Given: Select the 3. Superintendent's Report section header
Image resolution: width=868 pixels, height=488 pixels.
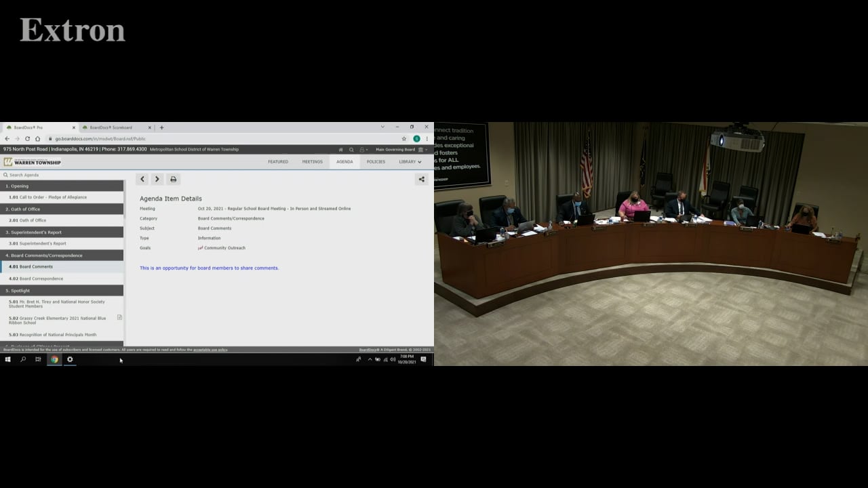Looking at the screenshot, I should click(x=62, y=232).
